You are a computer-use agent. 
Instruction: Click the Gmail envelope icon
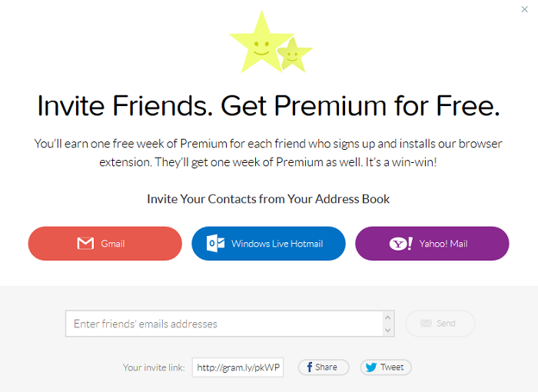click(x=85, y=244)
